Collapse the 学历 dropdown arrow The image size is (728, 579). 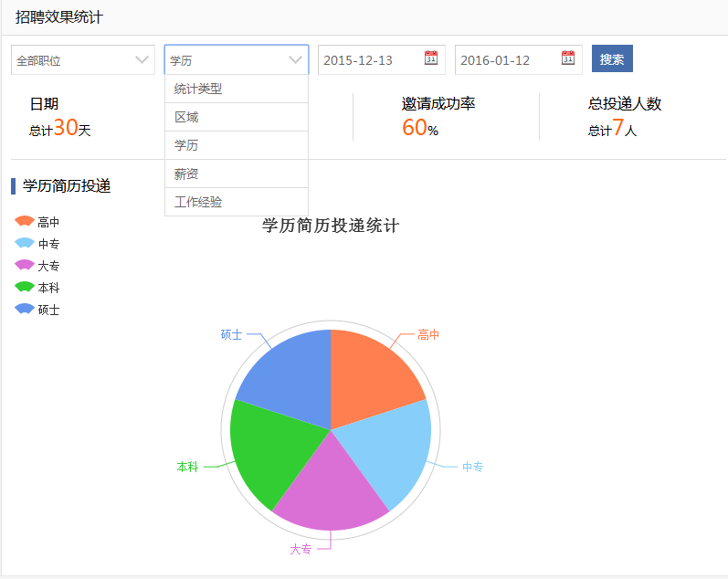coord(295,60)
